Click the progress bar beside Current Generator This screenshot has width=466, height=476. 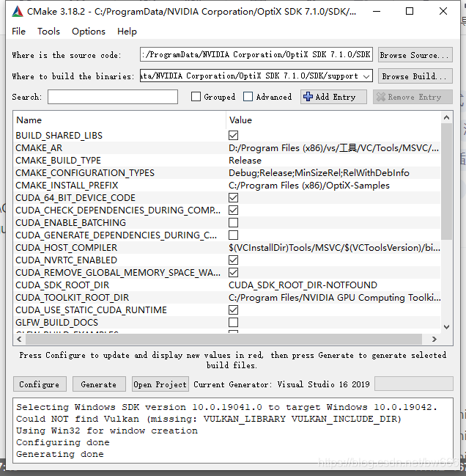[414, 384]
